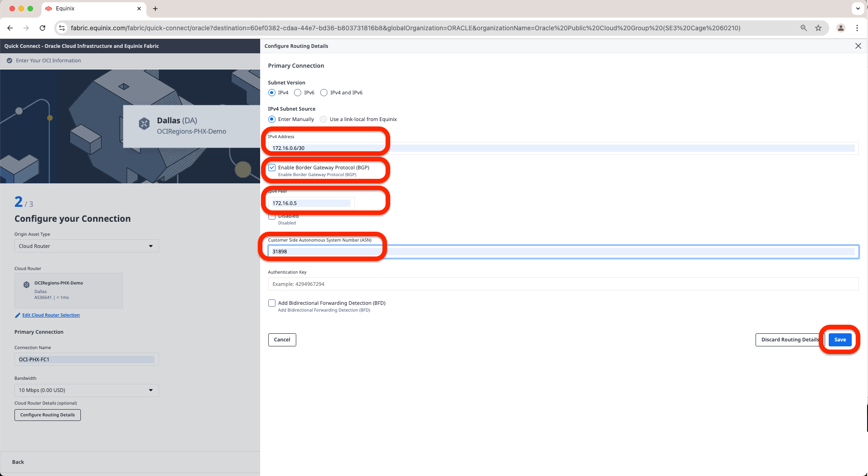Click the browser address bar URL

tap(405, 28)
